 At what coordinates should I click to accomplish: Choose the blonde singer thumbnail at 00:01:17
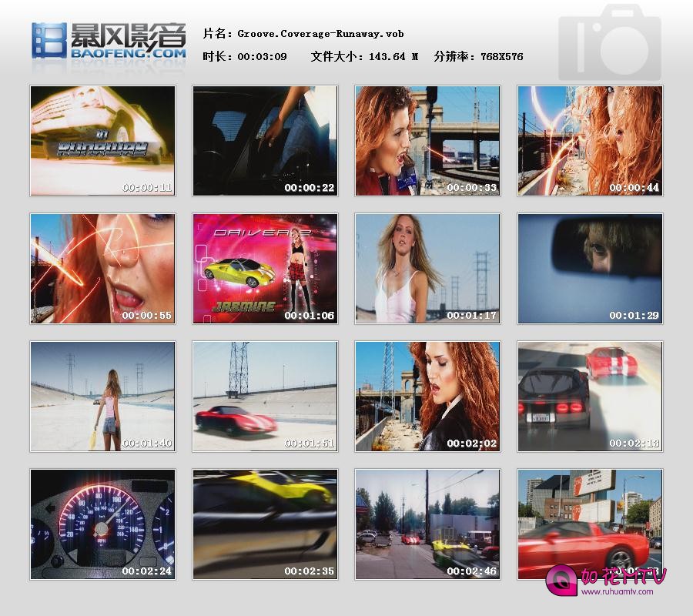[428, 269]
